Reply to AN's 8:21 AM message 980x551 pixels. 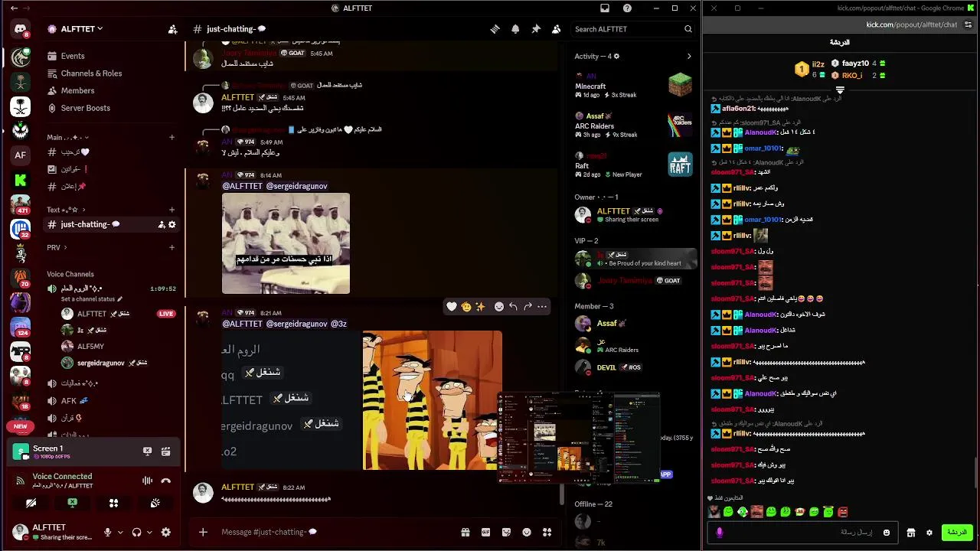pyautogui.click(x=513, y=306)
